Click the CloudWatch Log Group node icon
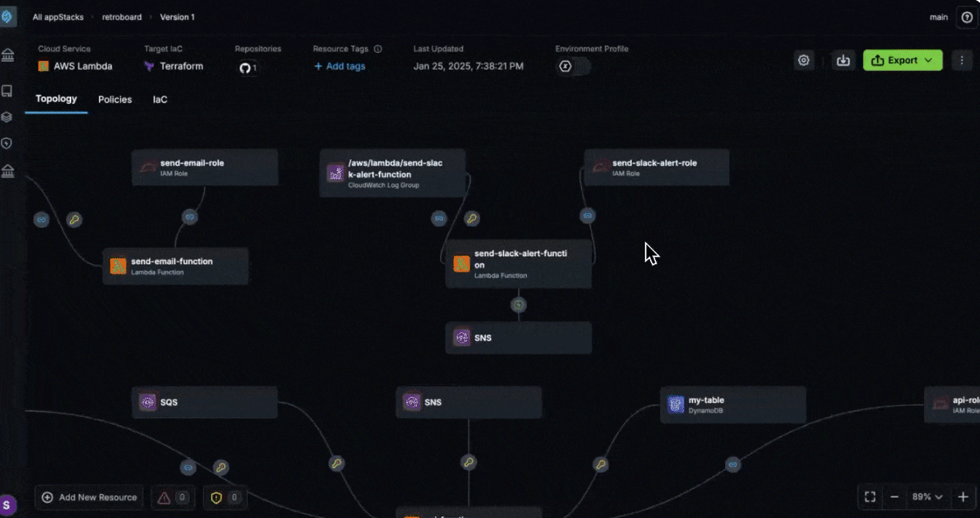The height and width of the screenshot is (518, 980). click(x=335, y=173)
